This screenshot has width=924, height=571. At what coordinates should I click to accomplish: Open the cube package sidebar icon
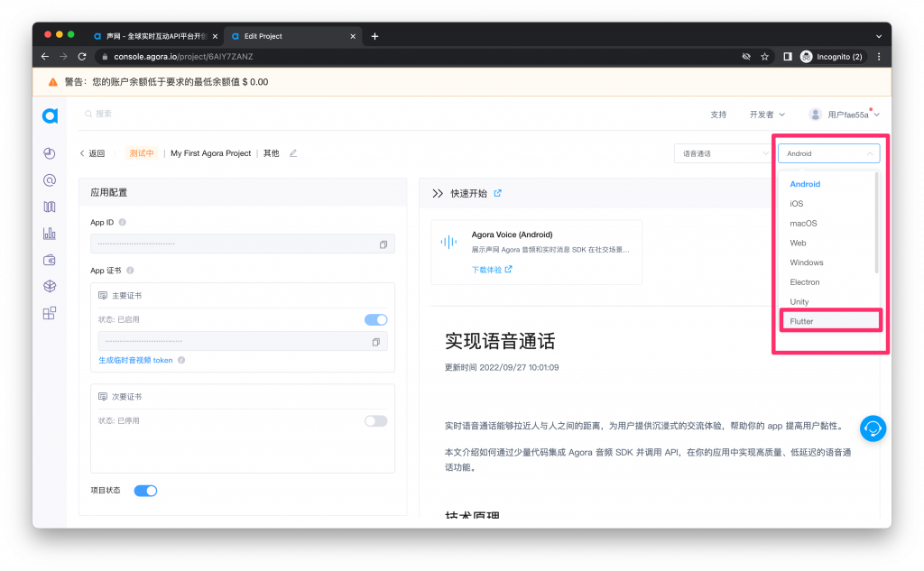pos(50,286)
